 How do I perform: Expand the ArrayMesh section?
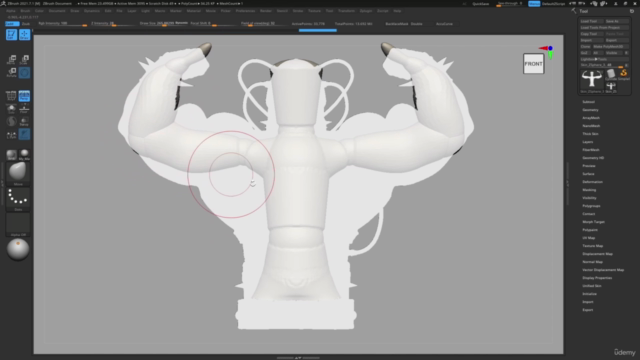[x=591, y=118]
